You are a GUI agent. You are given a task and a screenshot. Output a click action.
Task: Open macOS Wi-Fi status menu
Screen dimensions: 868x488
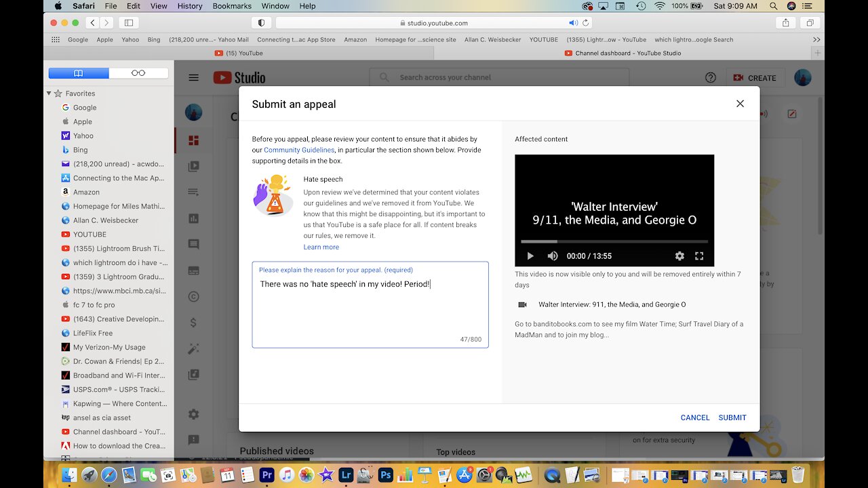point(660,5)
